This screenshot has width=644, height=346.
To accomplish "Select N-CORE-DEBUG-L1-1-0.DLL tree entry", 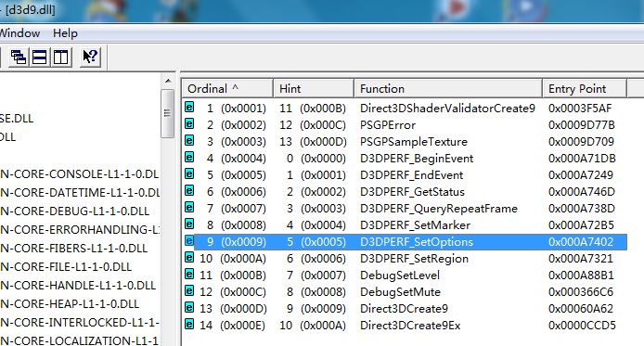I will pyautogui.click(x=74, y=211).
